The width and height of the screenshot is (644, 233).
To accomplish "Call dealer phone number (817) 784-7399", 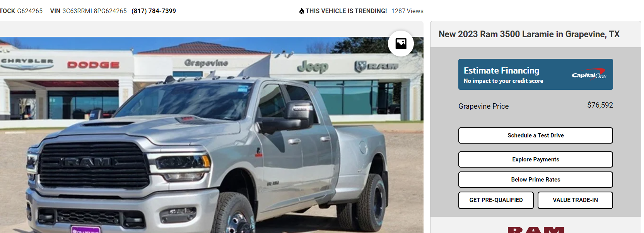I will click(154, 11).
